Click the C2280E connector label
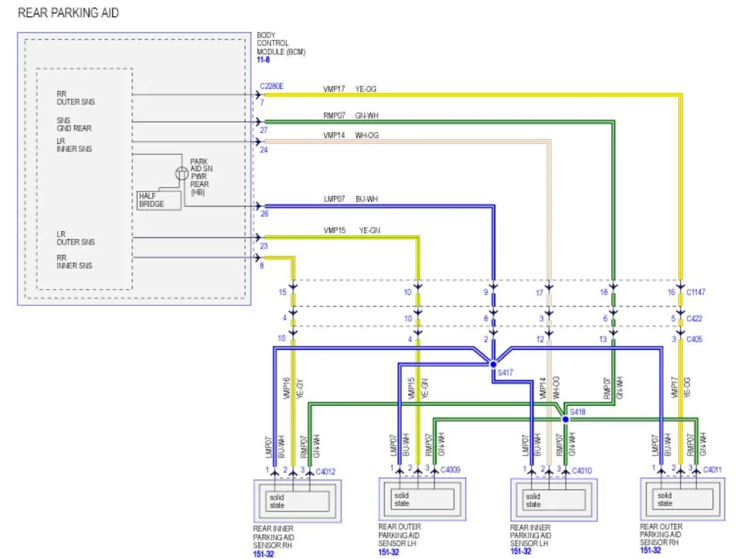The height and width of the screenshot is (559, 756). [x=271, y=86]
